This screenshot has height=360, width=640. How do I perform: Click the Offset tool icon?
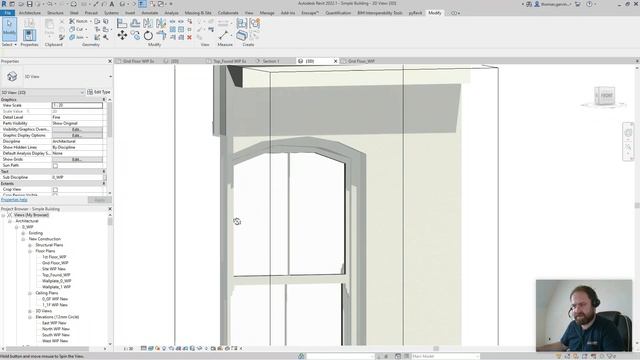tap(135, 23)
